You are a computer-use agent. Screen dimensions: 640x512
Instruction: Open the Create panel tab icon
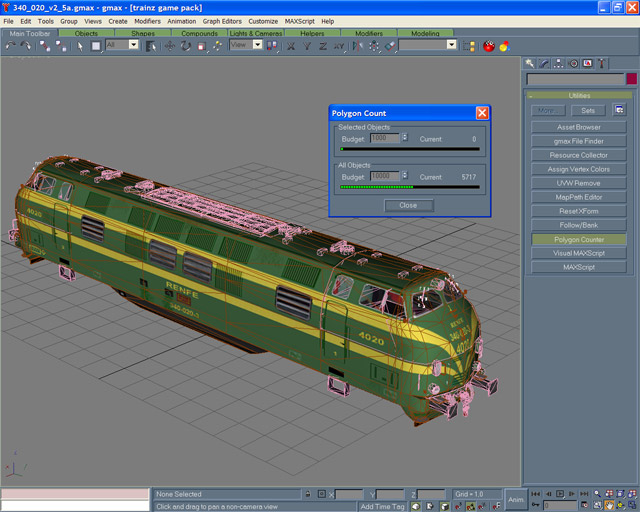coord(530,63)
